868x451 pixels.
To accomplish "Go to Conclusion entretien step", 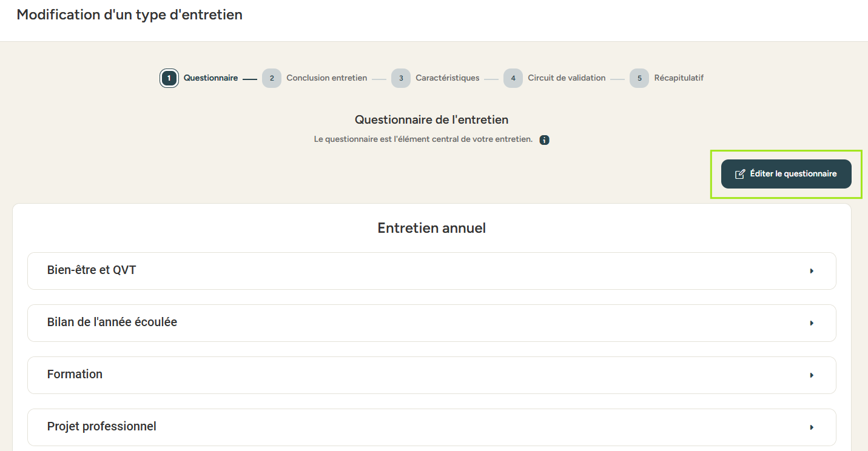I will (x=326, y=78).
